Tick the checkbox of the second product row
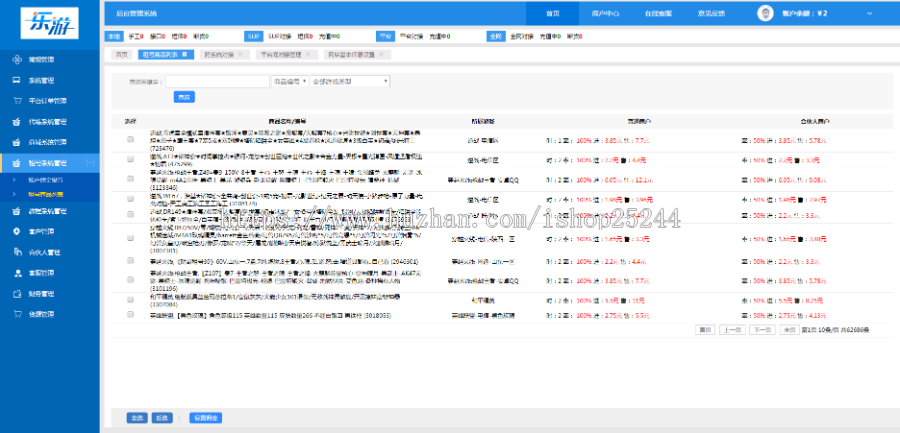 130,159
